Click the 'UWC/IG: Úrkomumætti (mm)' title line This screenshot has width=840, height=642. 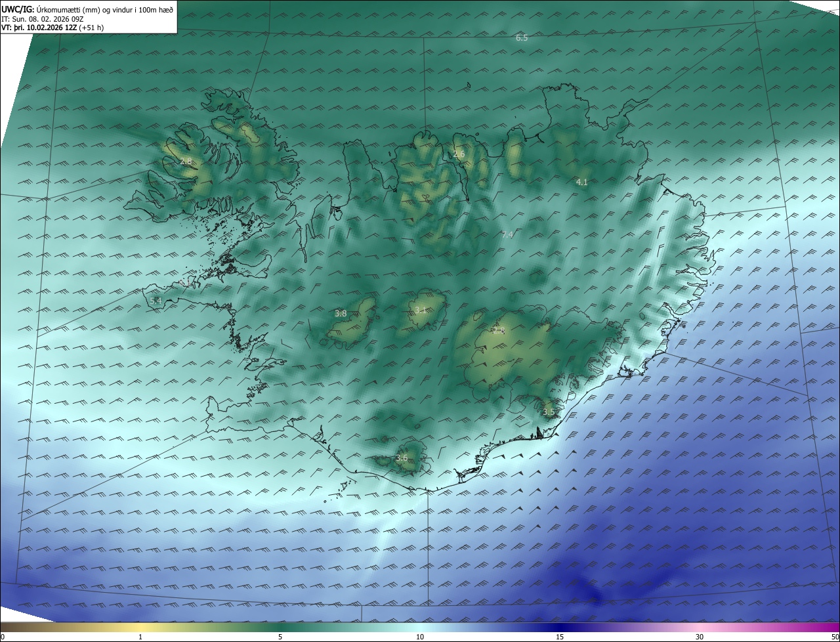tap(87, 9)
